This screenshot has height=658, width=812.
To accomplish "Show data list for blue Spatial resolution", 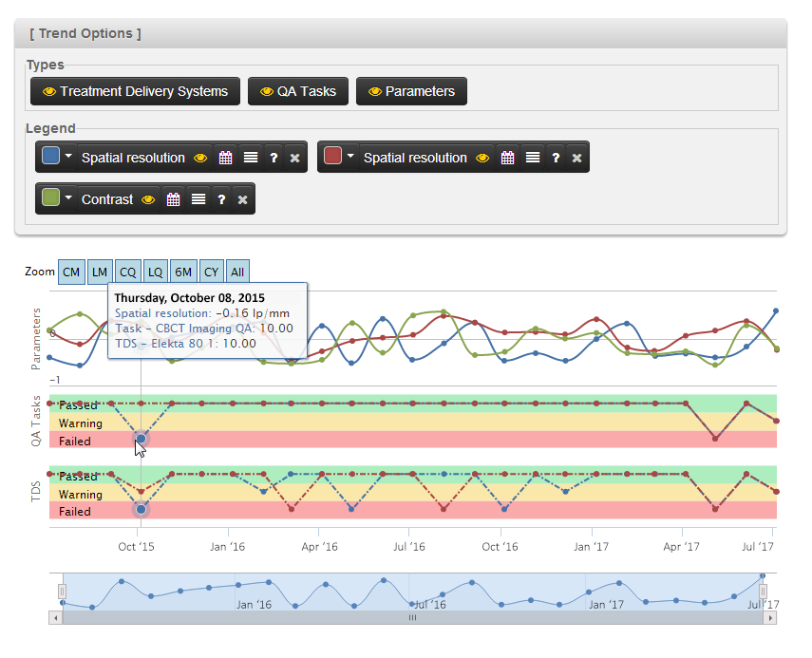I will click(251, 158).
